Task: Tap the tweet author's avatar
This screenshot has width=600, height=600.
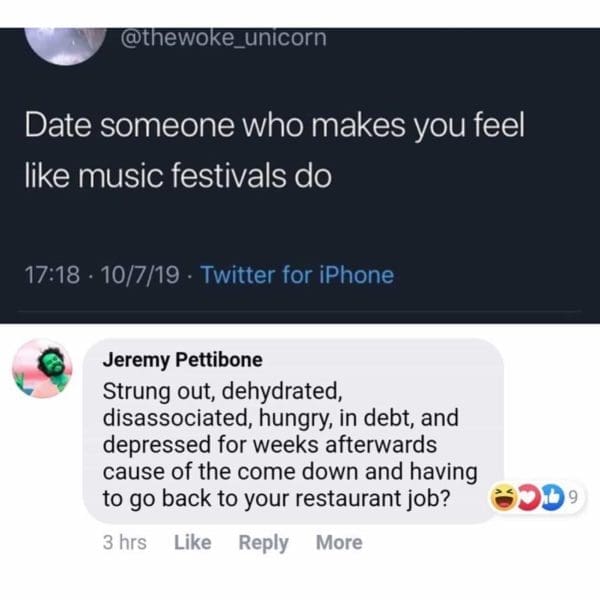Action: click(x=65, y=42)
